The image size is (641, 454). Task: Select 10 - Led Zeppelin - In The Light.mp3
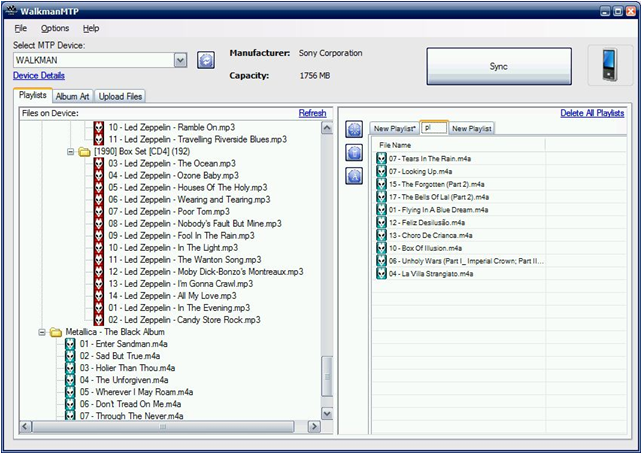point(173,248)
